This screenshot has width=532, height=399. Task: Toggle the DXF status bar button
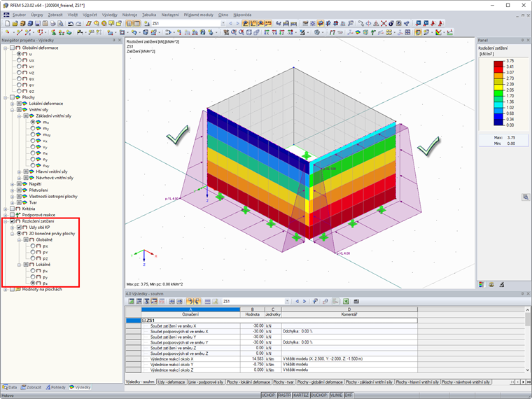(x=349, y=395)
